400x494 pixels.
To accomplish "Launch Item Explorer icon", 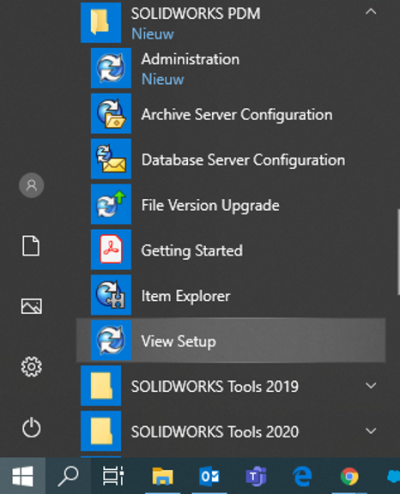I will pos(111,295).
